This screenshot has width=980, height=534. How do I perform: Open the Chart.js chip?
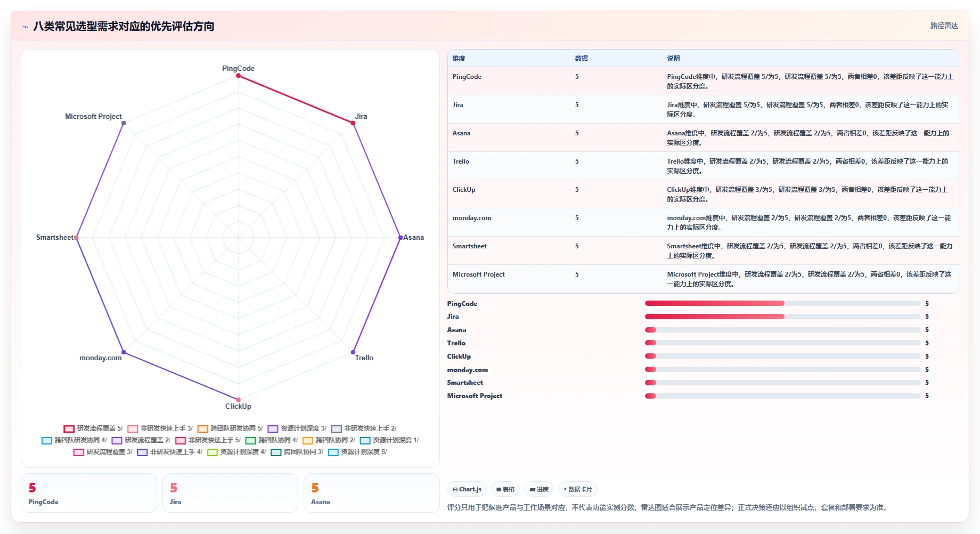tap(467, 489)
